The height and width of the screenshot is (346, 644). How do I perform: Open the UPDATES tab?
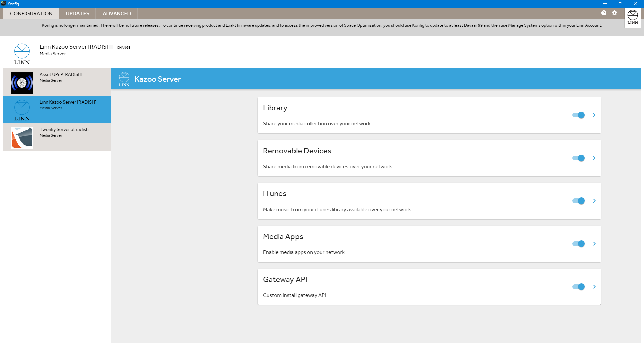point(77,14)
